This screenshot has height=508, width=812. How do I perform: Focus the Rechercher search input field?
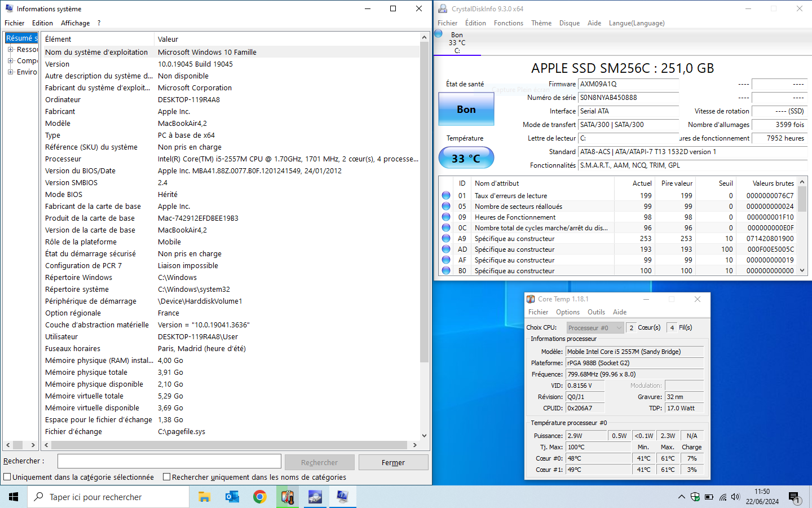coord(169,461)
